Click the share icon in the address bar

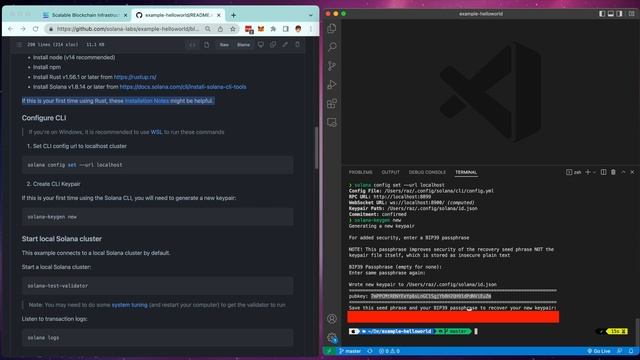[220, 29]
